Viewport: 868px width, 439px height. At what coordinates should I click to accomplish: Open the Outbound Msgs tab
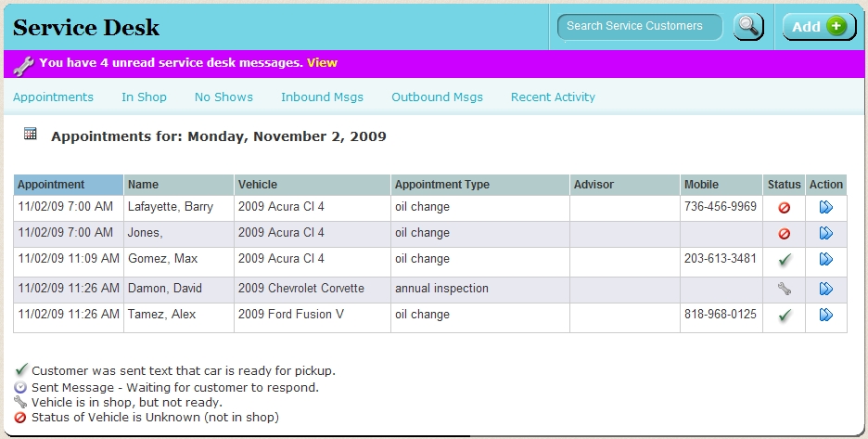pos(438,97)
